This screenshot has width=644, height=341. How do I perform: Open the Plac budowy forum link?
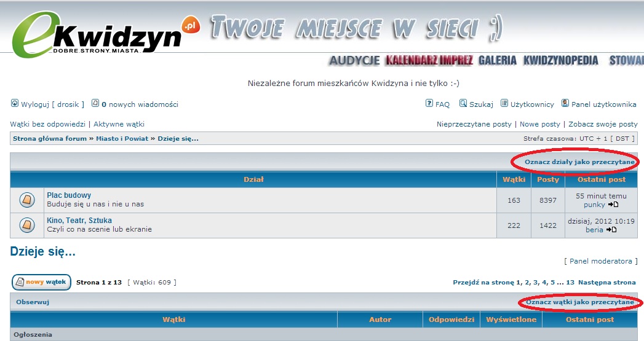[x=69, y=195]
